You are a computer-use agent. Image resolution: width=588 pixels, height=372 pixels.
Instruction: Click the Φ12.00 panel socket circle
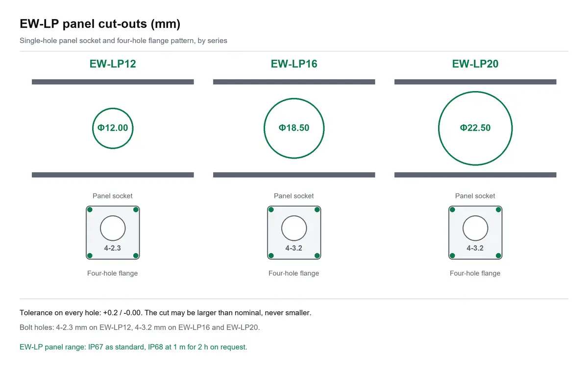click(x=113, y=128)
